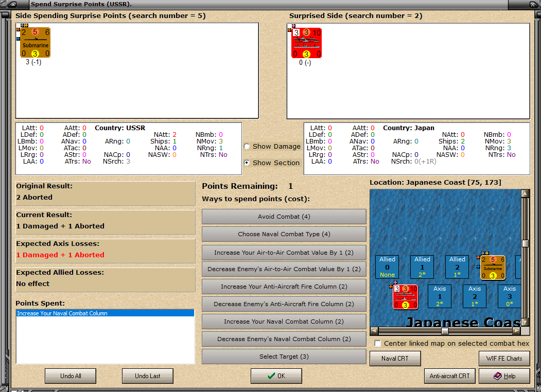
Task: Click the window system menu icon in title bar
Action: click(x=12, y=5)
